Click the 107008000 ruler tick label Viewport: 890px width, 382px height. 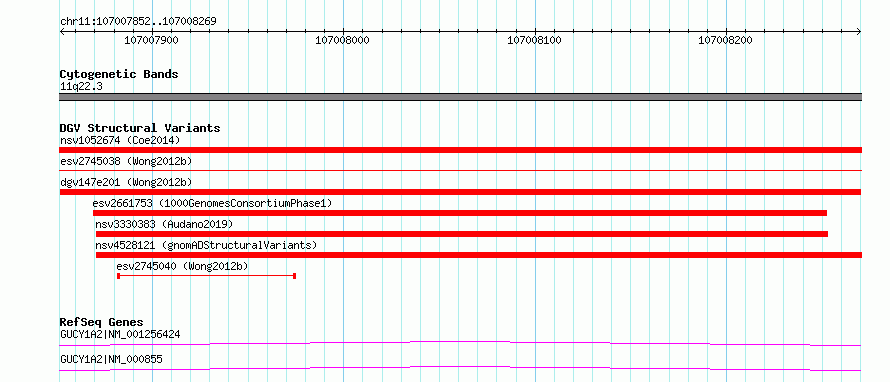(343, 40)
